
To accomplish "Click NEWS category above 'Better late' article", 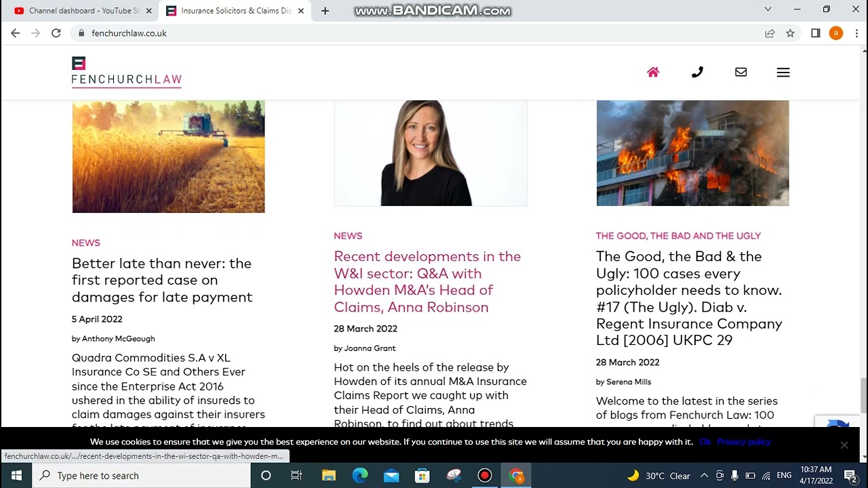I will (86, 243).
